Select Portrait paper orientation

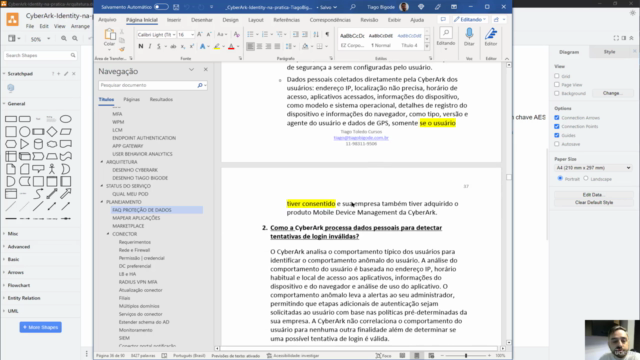(560, 178)
